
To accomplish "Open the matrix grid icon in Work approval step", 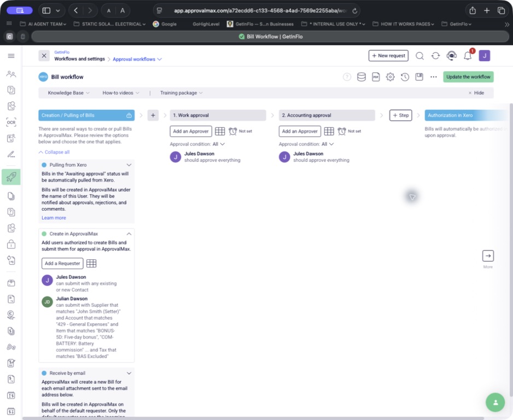I will coord(220,131).
